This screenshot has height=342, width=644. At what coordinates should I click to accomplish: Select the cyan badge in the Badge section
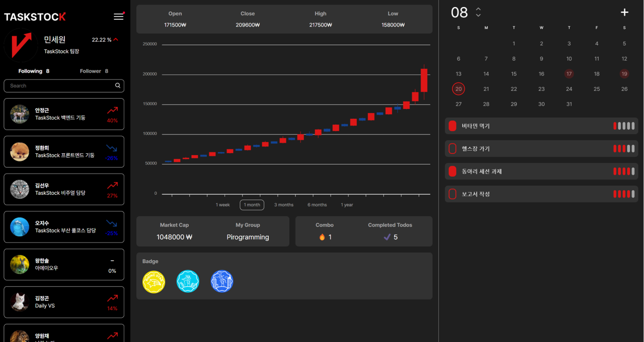[x=187, y=281]
